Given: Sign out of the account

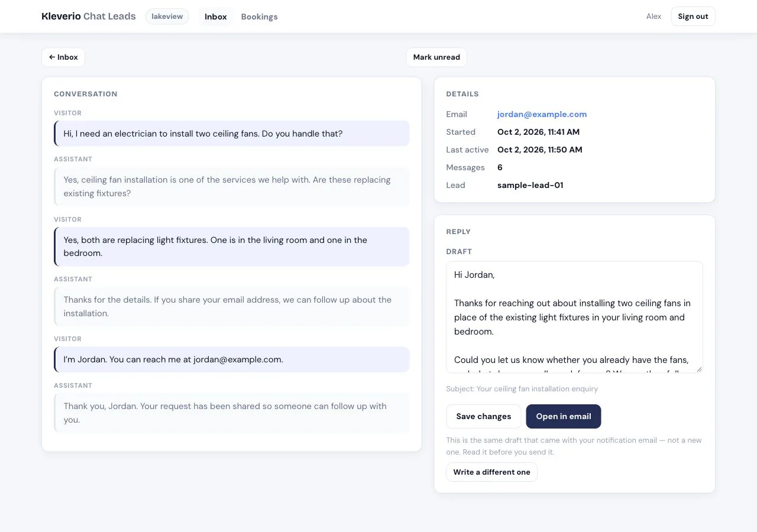Looking at the screenshot, I should coord(693,17).
